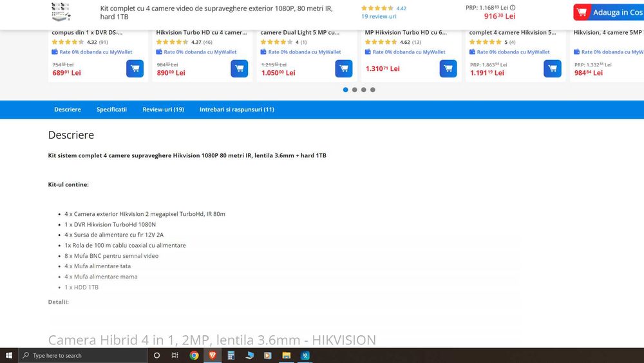Click the 4.37 (46) star rating
Viewport: 644px width, 363px height.
pyautogui.click(x=184, y=42)
